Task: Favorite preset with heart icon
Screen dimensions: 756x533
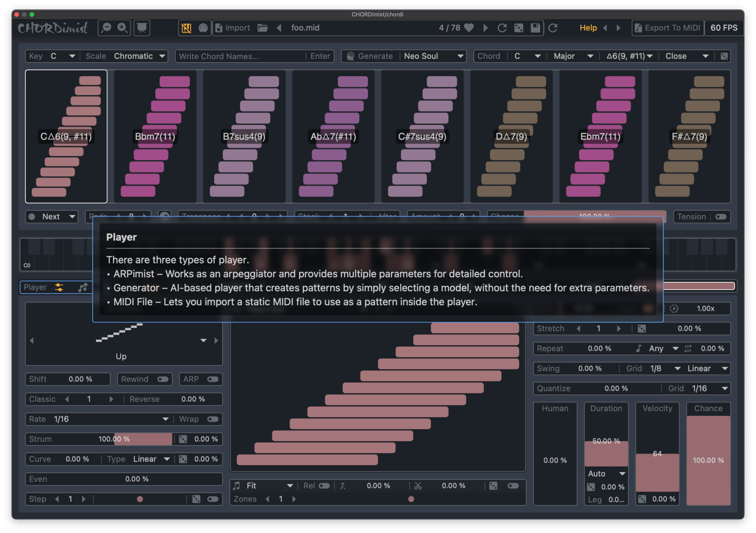Action: tap(469, 28)
